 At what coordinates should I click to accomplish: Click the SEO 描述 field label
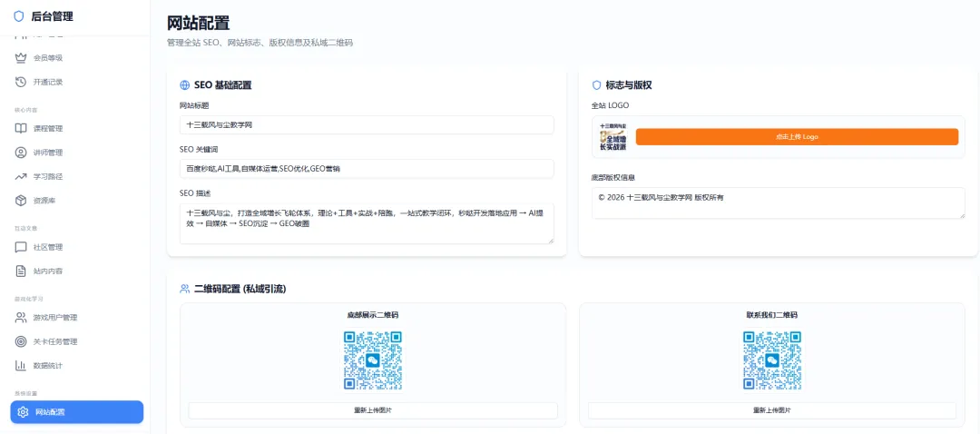[194, 193]
